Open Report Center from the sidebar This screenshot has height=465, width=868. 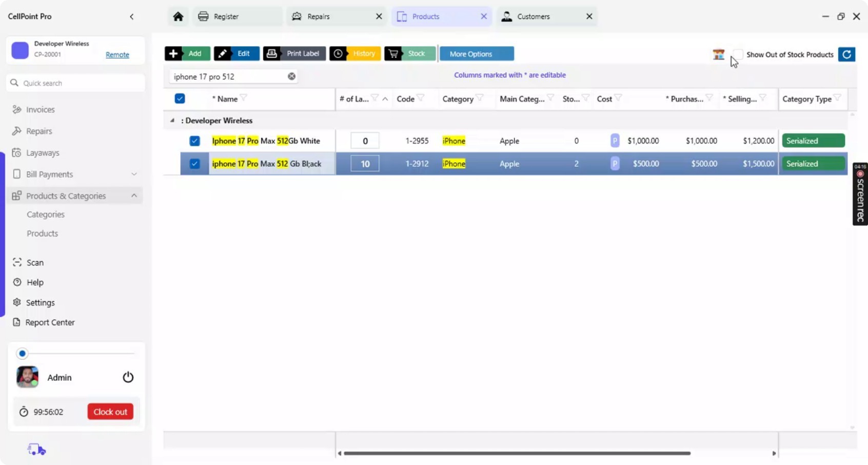point(50,322)
